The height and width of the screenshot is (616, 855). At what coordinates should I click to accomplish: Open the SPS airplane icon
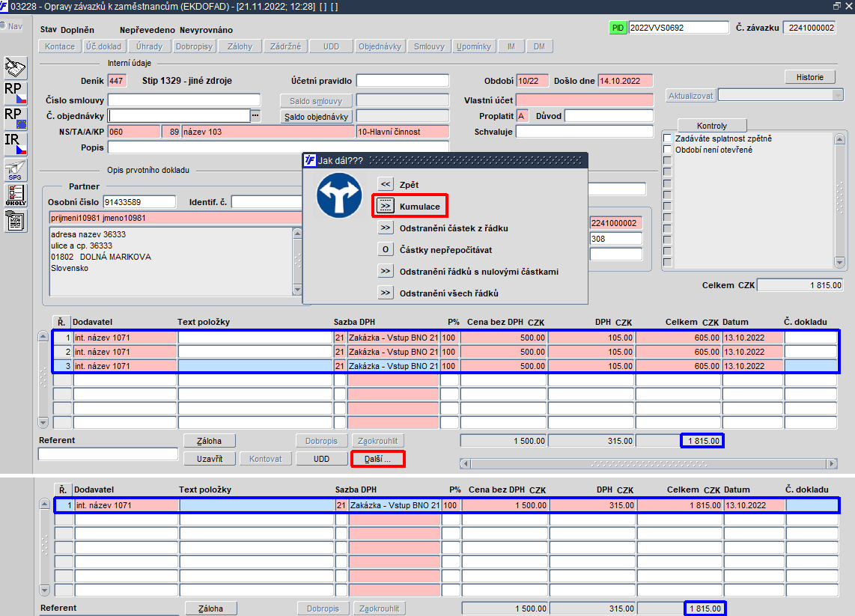click(15, 170)
